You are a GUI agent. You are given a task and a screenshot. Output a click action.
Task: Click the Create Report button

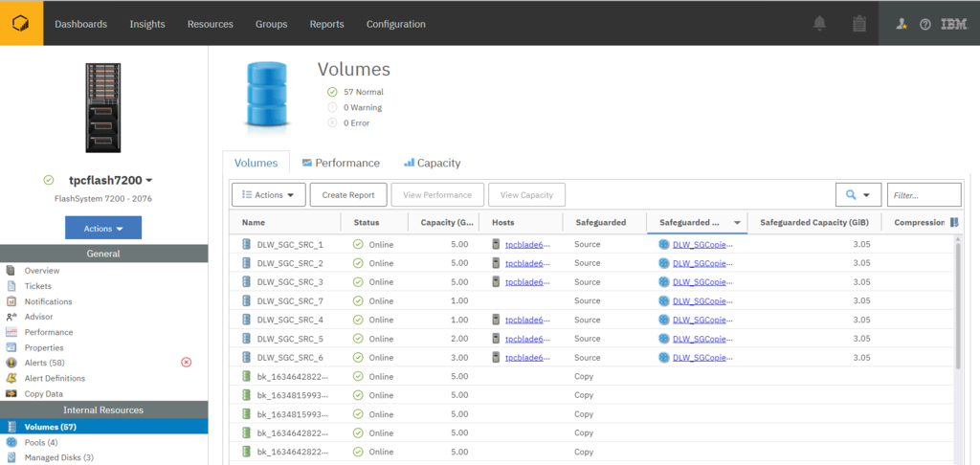coord(348,195)
